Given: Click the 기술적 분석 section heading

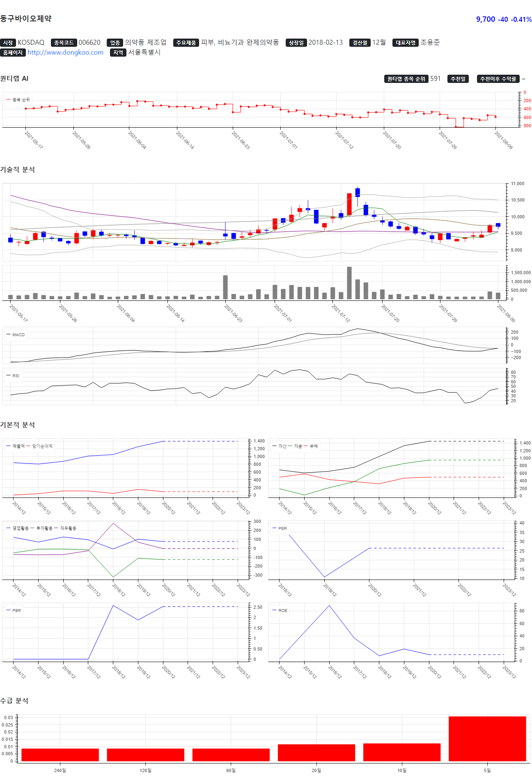Looking at the screenshot, I should point(17,170).
